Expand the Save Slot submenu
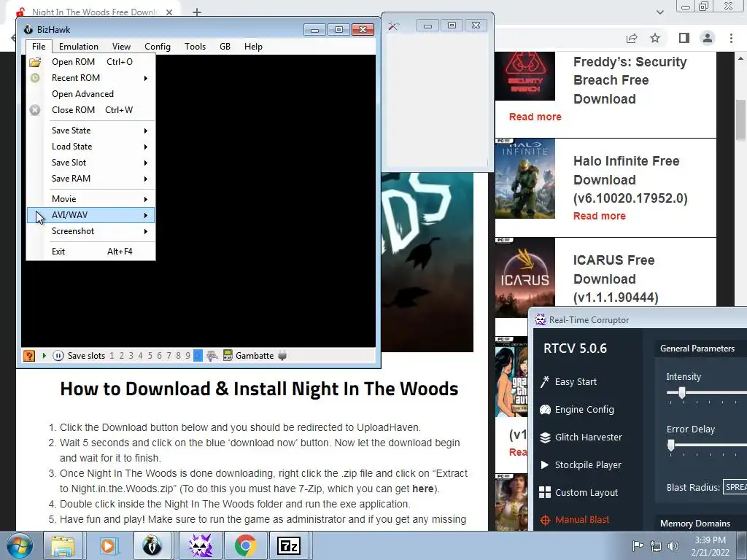The image size is (747, 560). (90, 163)
